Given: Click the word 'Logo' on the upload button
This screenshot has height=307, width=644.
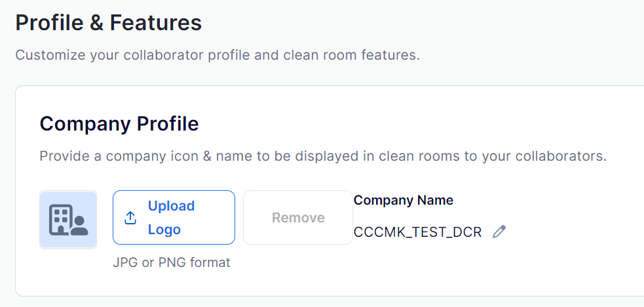Looking at the screenshot, I should pos(164,230).
